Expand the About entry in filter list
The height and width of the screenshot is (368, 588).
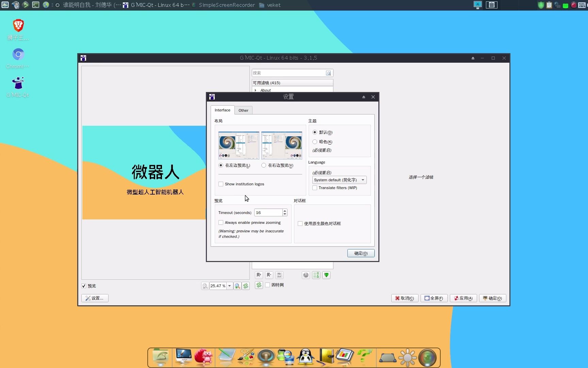pyautogui.click(x=256, y=90)
